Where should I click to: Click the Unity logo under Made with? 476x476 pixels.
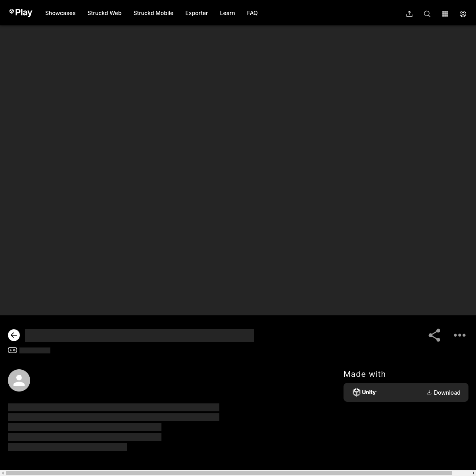[x=365, y=392]
